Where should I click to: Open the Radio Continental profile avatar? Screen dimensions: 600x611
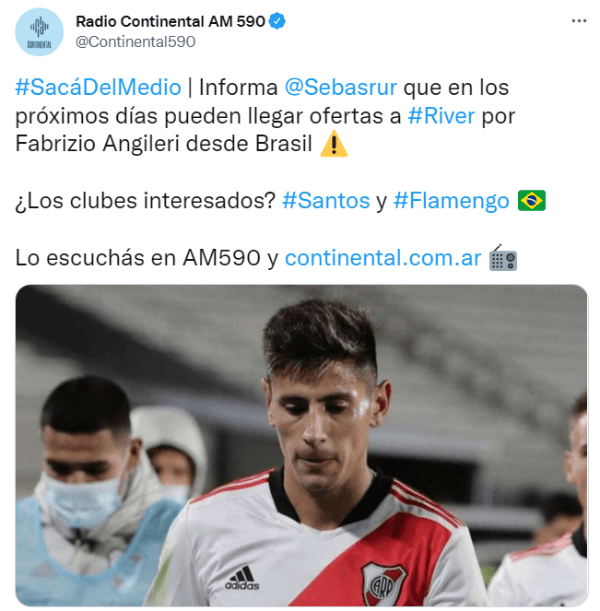click(x=39, y=32)
